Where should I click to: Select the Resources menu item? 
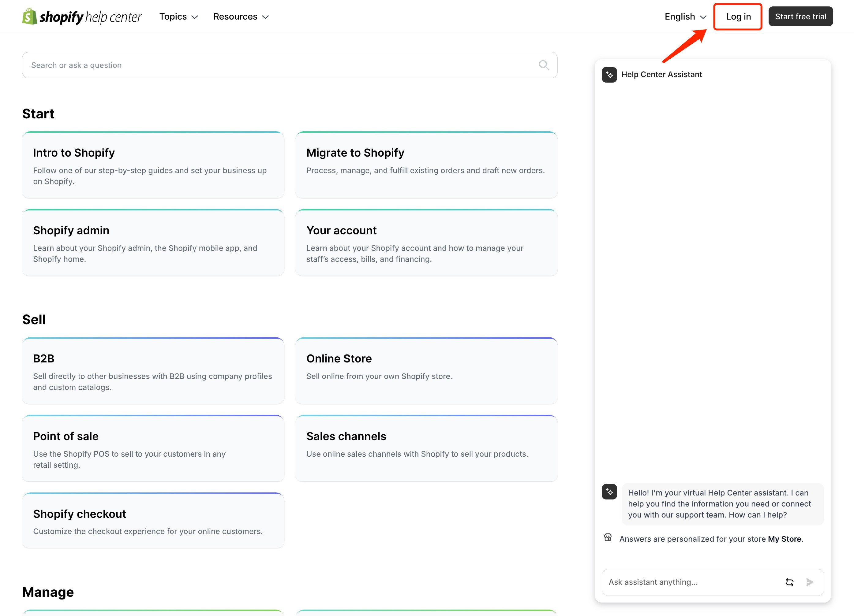coord(241,17)
